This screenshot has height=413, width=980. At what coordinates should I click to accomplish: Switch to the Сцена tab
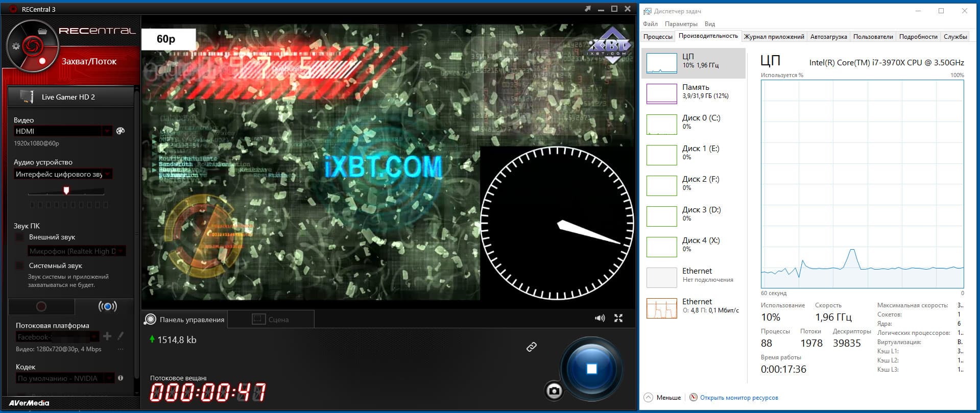[271, 320]
